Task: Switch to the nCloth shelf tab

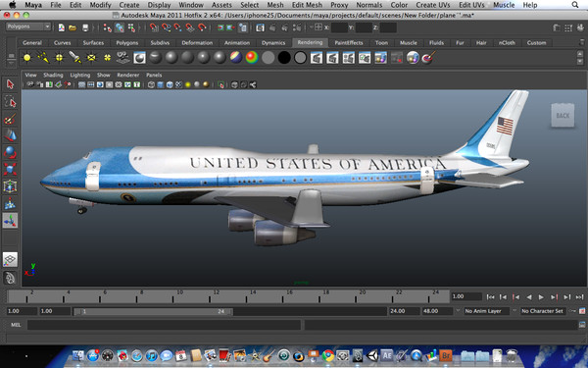Action: [x=507, y=43]
